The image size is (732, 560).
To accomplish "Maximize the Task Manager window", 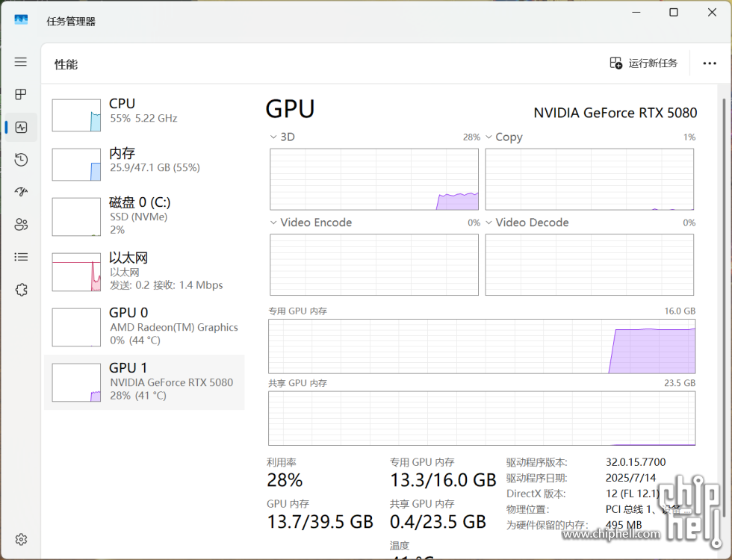I will (674, 12).
